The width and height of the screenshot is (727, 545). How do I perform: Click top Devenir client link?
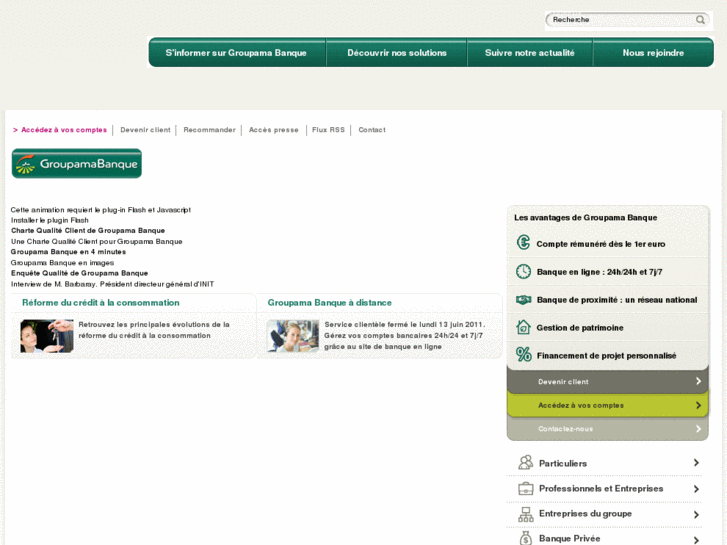pos(146,130)
